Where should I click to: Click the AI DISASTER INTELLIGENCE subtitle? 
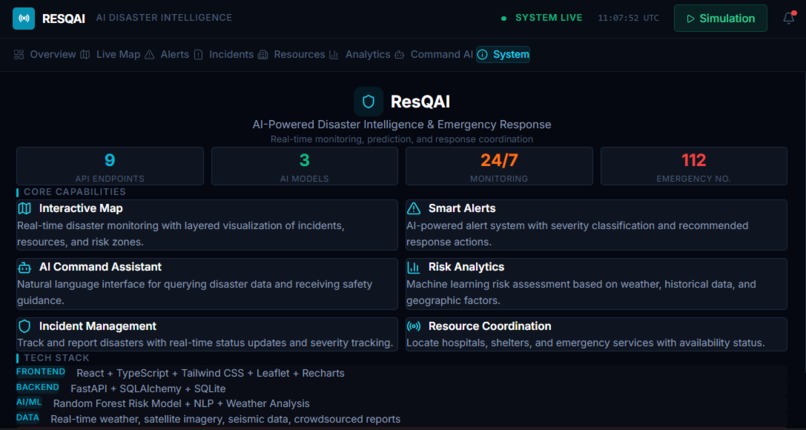coord(164,18)
